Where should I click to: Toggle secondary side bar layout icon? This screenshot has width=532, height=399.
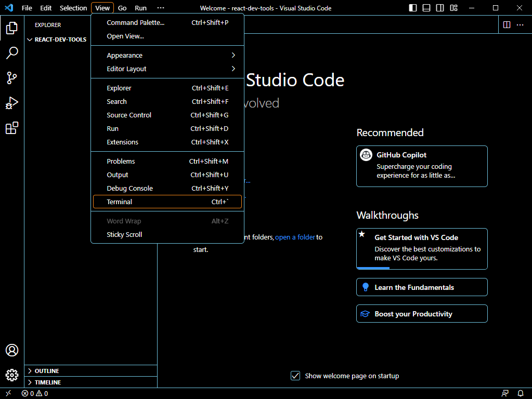coord(440,8)
